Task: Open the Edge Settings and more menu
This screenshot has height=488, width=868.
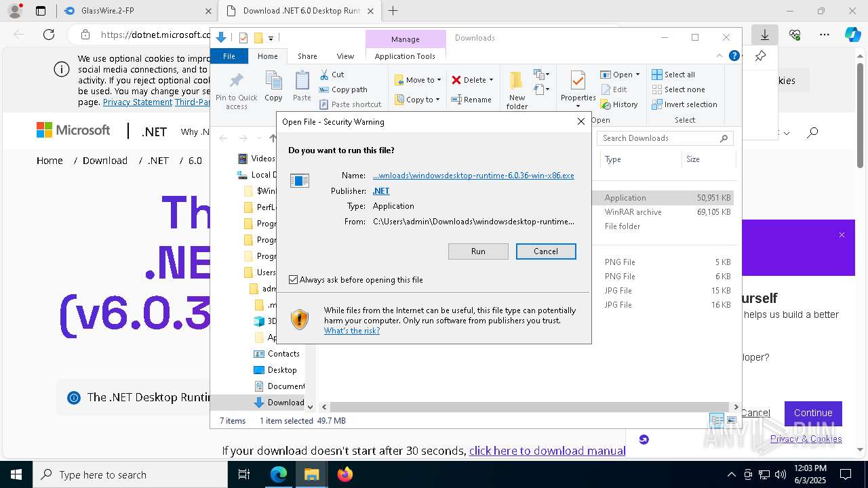Action: (825, 35)
